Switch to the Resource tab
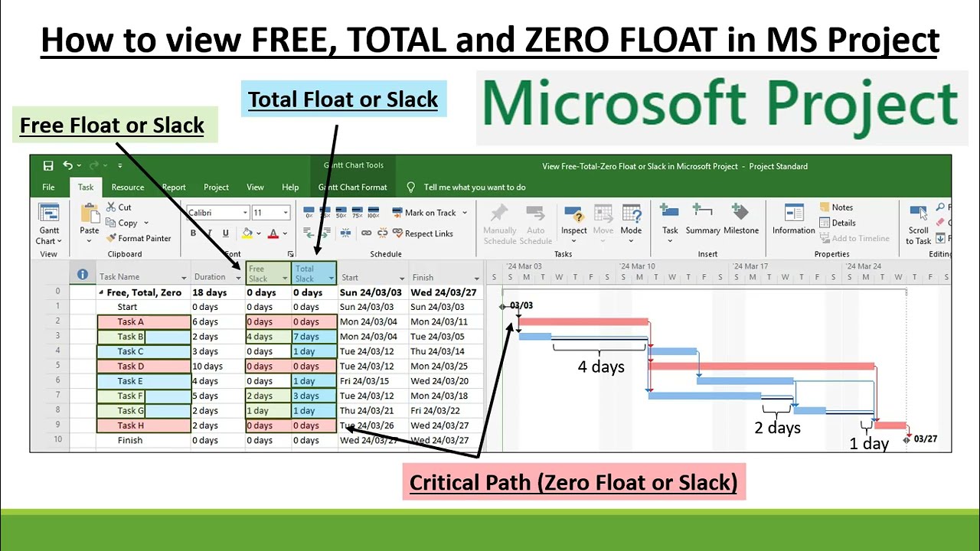Screen dimensions: 980x551 (128, 187)
